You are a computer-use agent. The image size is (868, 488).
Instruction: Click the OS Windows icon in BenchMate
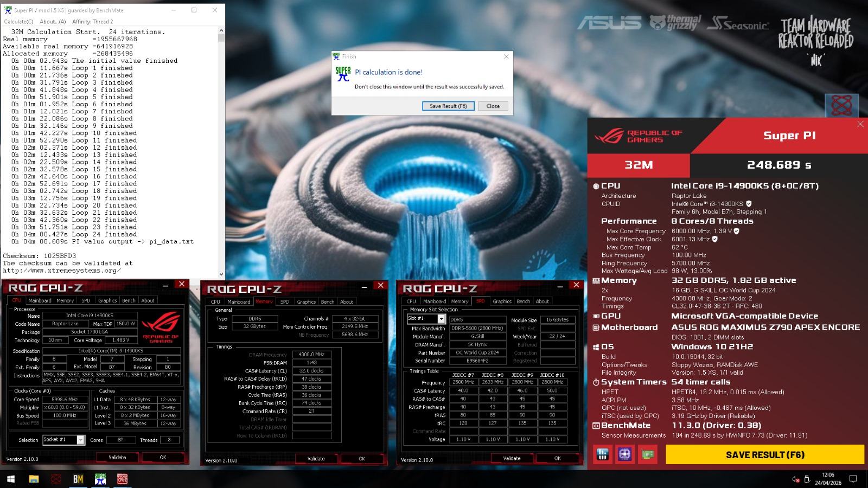coord(596,347)
